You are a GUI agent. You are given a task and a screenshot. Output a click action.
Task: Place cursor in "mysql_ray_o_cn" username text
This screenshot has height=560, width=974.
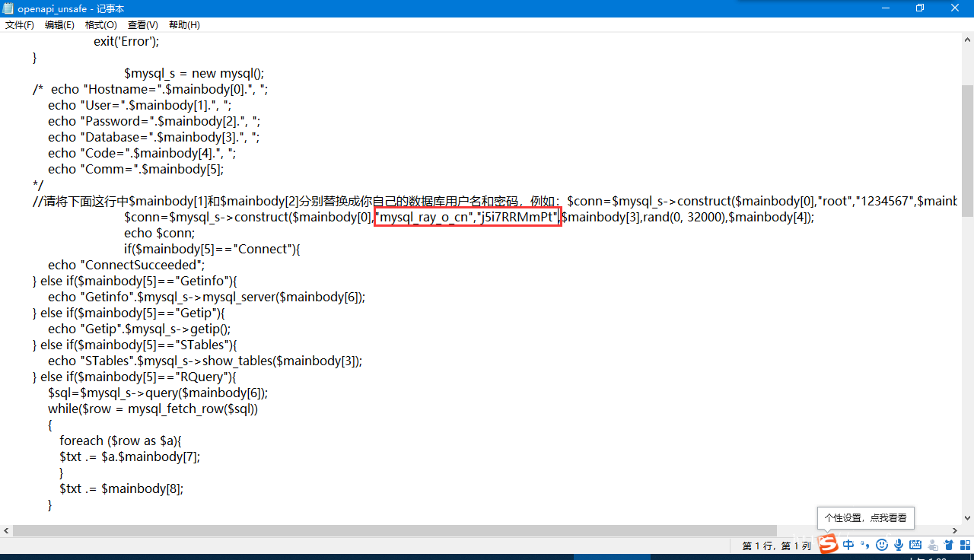pyautogui.click(x=424, y=218)
